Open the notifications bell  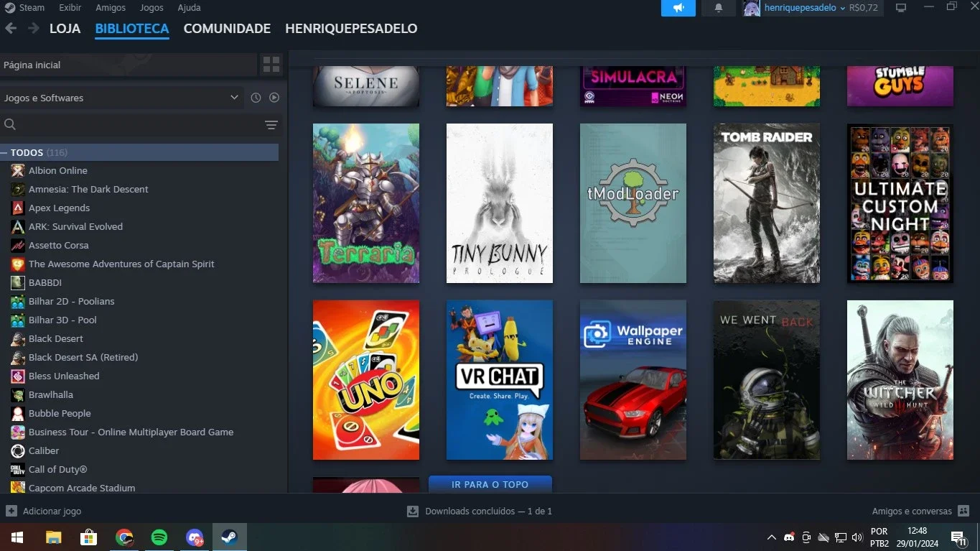pos(719,8)
